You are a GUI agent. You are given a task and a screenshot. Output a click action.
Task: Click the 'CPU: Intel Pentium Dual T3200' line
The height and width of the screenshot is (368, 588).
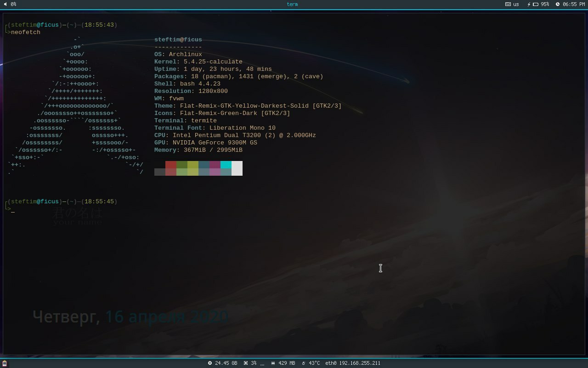235,135
